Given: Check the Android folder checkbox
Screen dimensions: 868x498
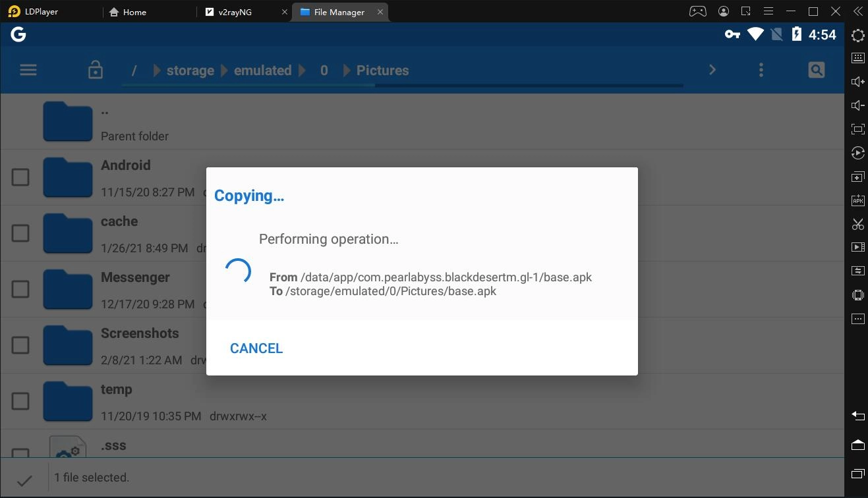Looking at the screenshot, I should pos(20,177).
